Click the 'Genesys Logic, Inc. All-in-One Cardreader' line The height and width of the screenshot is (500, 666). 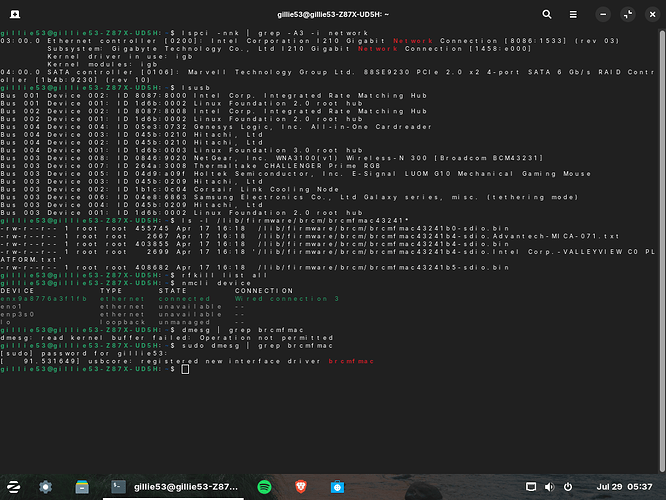216,127
